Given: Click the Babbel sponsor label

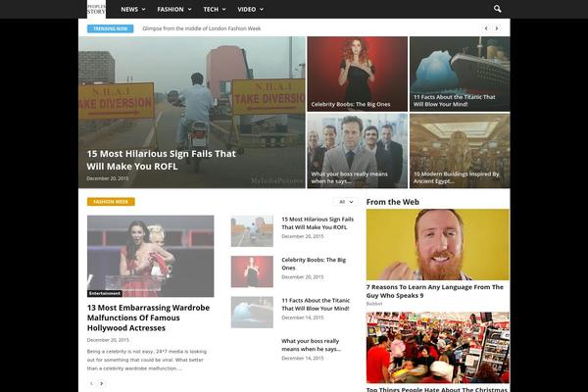Looking at the screenshot, I should pos(374,304).
